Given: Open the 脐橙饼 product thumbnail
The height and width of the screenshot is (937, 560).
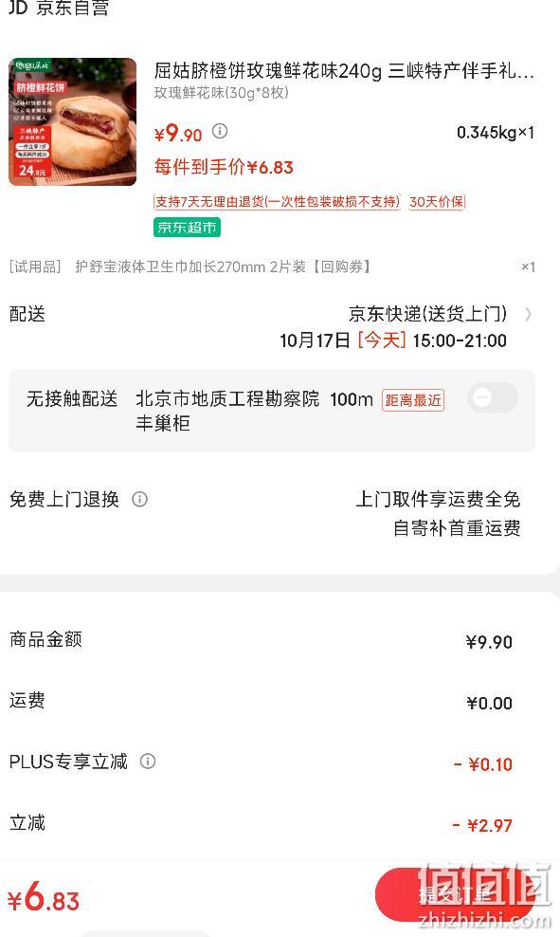Looking at the screenshot, I should coord(72,122).
